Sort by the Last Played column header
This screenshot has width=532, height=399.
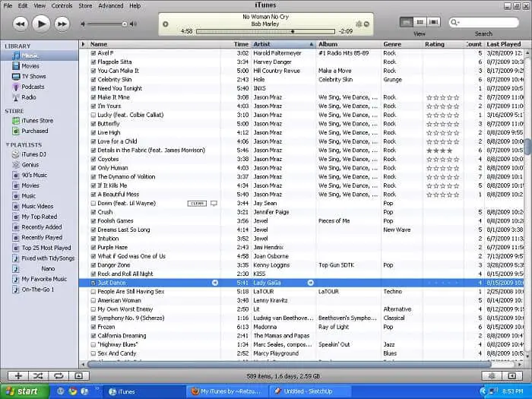[505, 44]
